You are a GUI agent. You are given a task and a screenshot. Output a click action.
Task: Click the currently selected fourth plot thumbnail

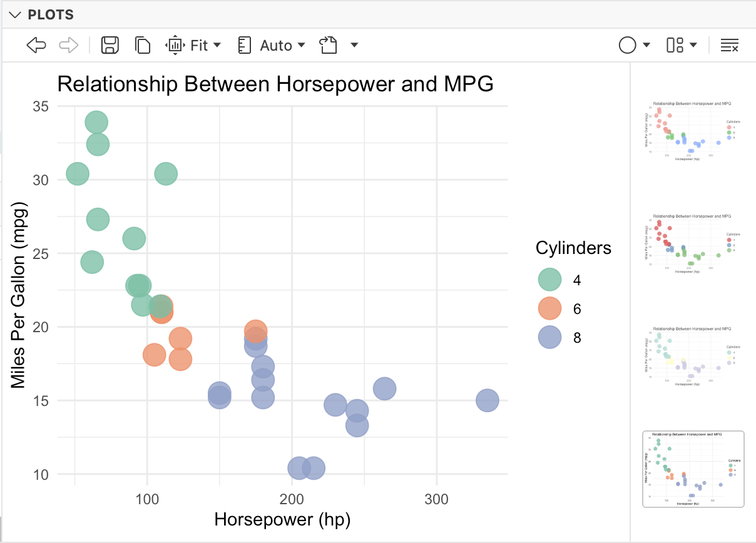(x=693, y=469)
